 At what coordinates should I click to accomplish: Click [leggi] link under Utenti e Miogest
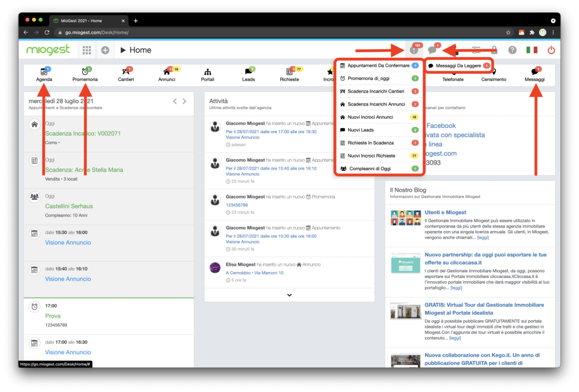483,238
